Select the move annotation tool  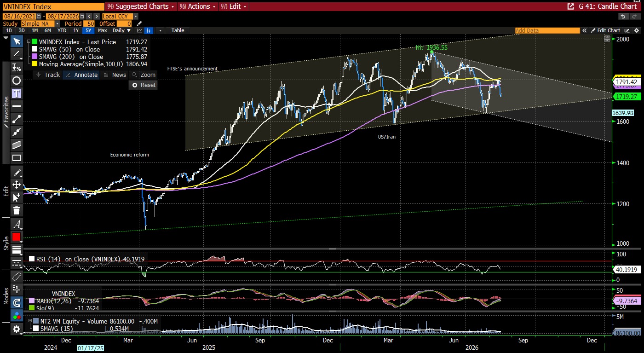pos(17,185)
